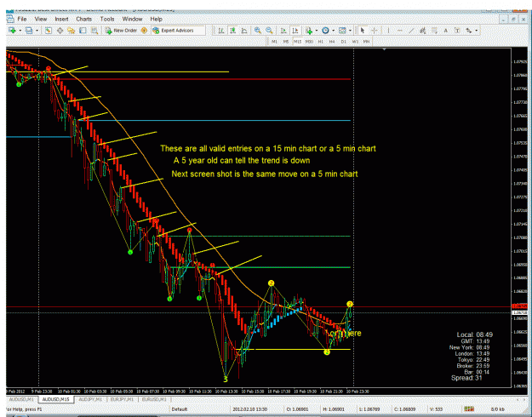
Task: Select the M15 timeframe button
Action: tap(298, 42)
